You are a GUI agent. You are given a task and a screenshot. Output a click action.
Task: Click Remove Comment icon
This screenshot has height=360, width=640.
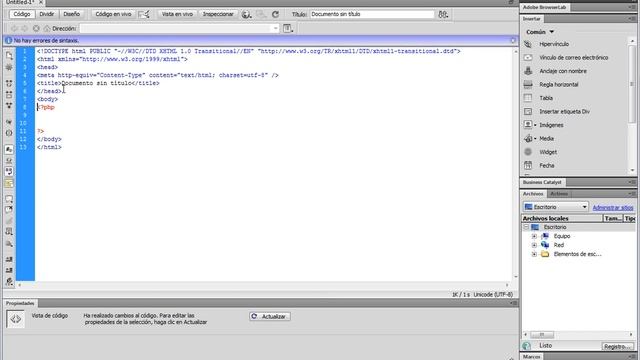click(9, 210)
